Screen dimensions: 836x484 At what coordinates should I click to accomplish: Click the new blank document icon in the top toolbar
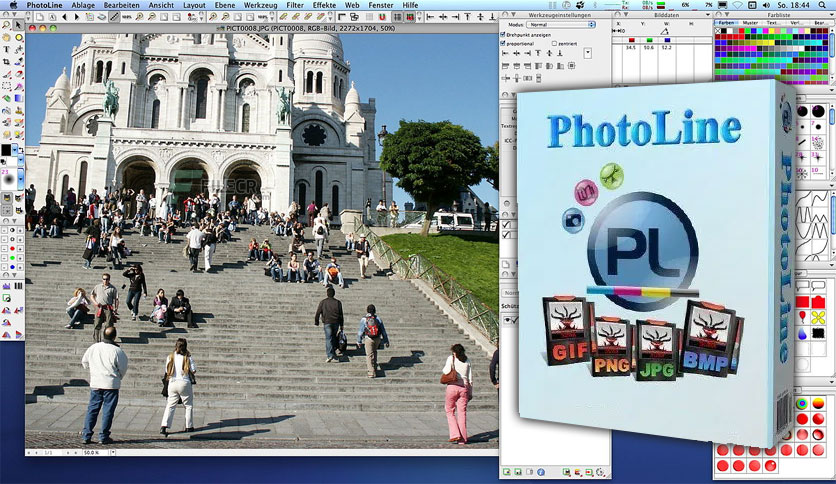pyautogui.click(x=40, y=17)
